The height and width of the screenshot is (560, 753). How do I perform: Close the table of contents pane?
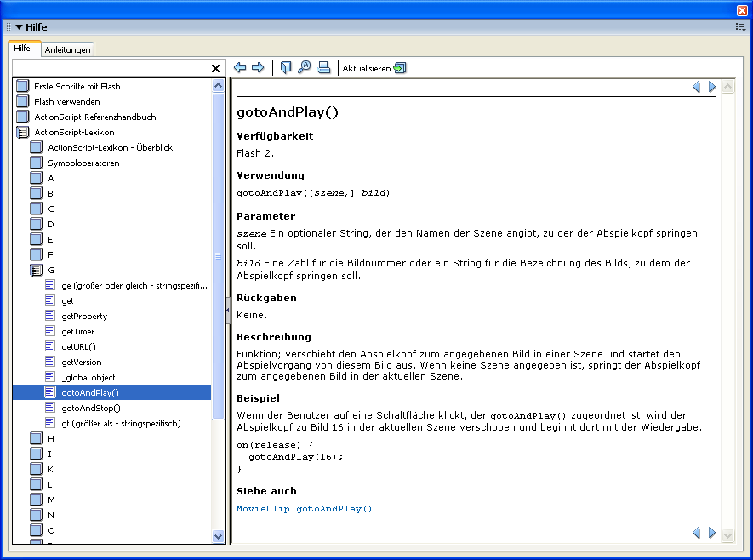tap(215, 68)
